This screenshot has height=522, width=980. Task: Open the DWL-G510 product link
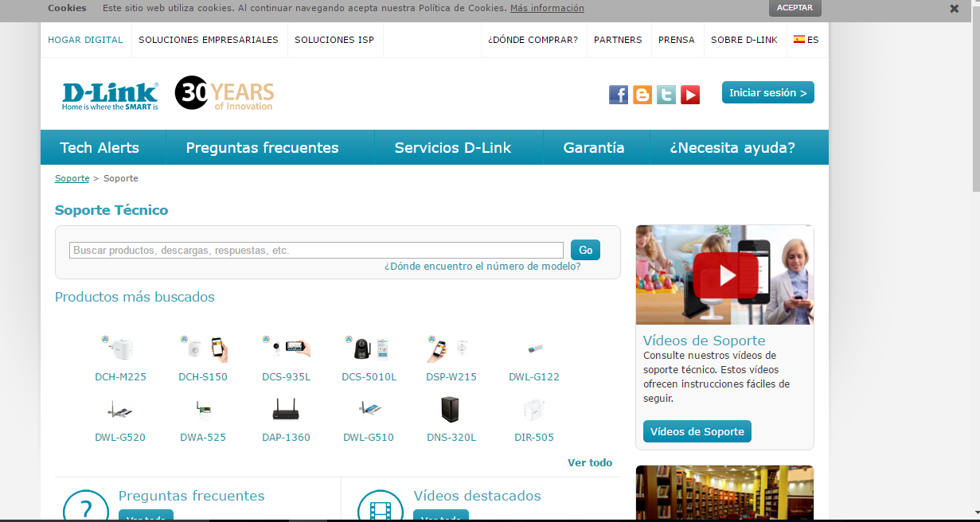coord(369,438)
